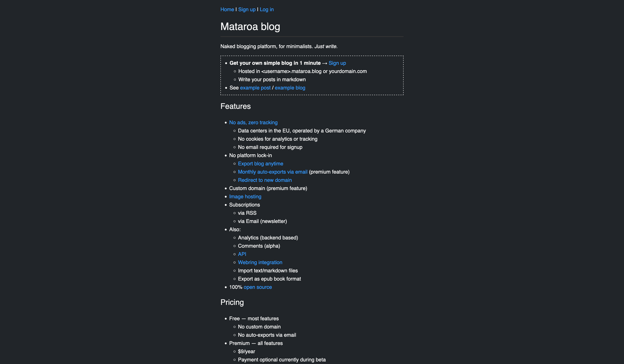Image resolution: width=624 pixels, height=364 pixels.
Task: Click Sign up link after '1 minute →'
Action: tap(337, 63)
